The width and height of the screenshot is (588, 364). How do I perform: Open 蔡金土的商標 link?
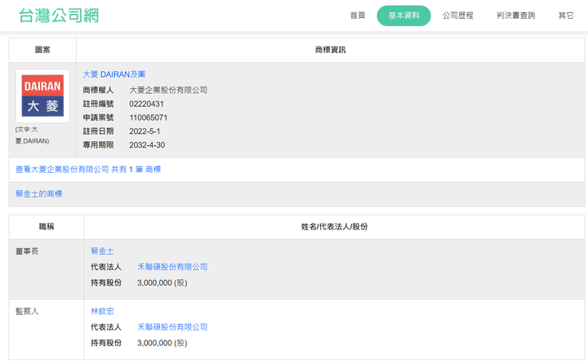[38, 193]
